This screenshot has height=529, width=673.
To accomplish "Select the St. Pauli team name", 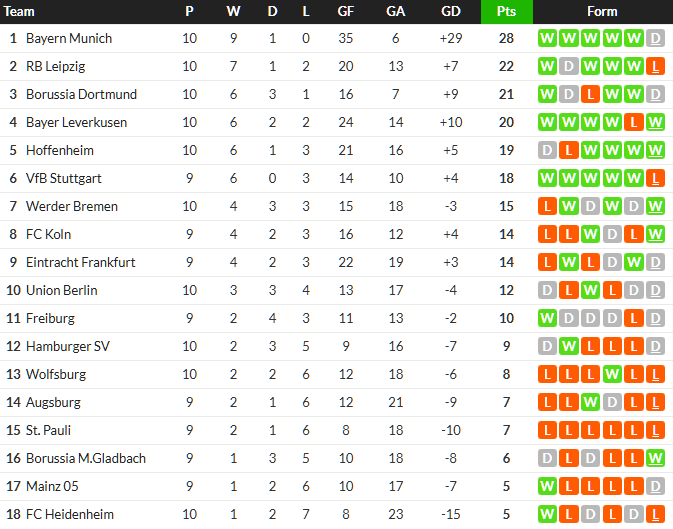I will [x=50, y=430].
